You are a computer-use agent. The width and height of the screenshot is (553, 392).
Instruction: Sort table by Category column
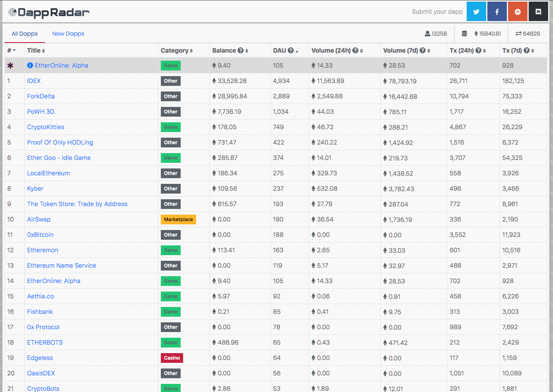coord(177,50)
